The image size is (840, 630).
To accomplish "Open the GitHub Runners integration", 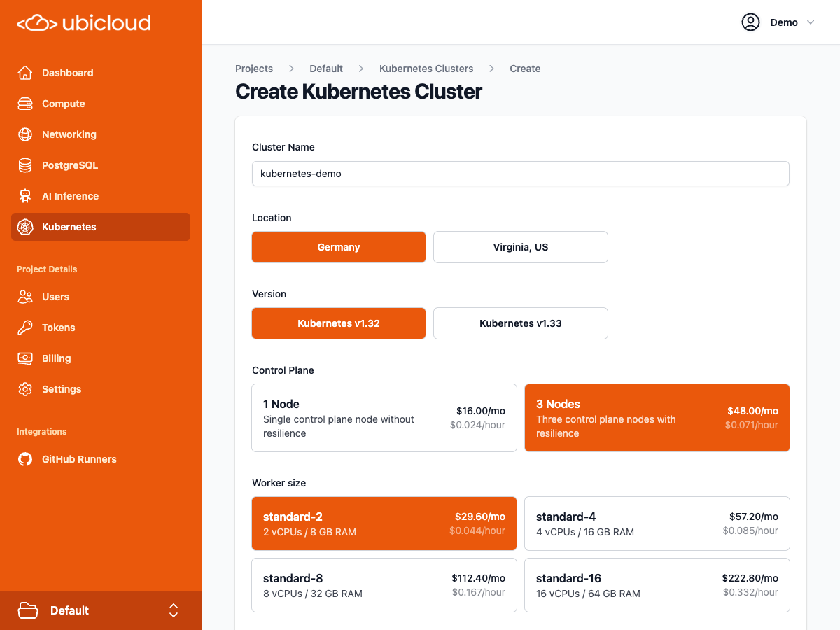I will coord(101,459).
